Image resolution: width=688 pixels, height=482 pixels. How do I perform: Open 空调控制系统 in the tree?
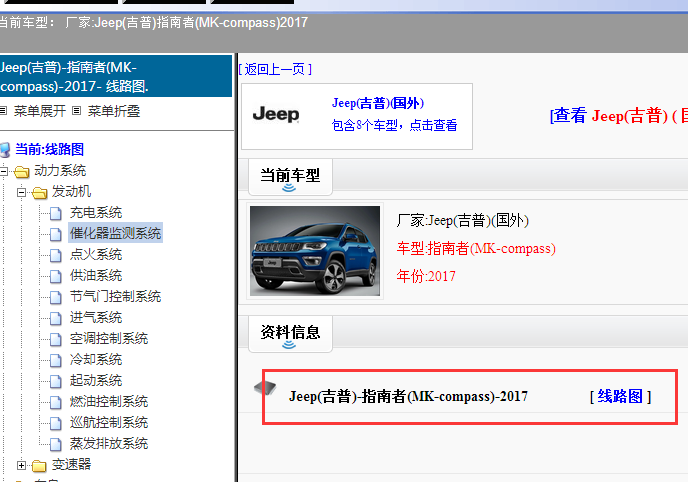[109, 339]
